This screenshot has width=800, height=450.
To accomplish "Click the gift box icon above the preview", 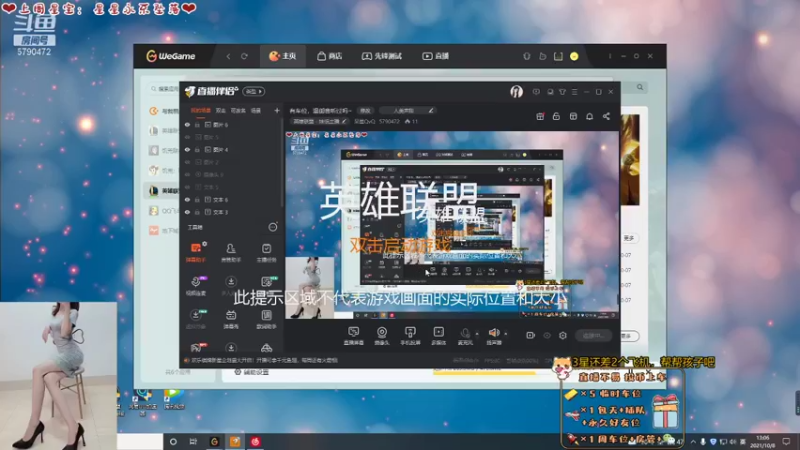I will (x=540, y=116).
